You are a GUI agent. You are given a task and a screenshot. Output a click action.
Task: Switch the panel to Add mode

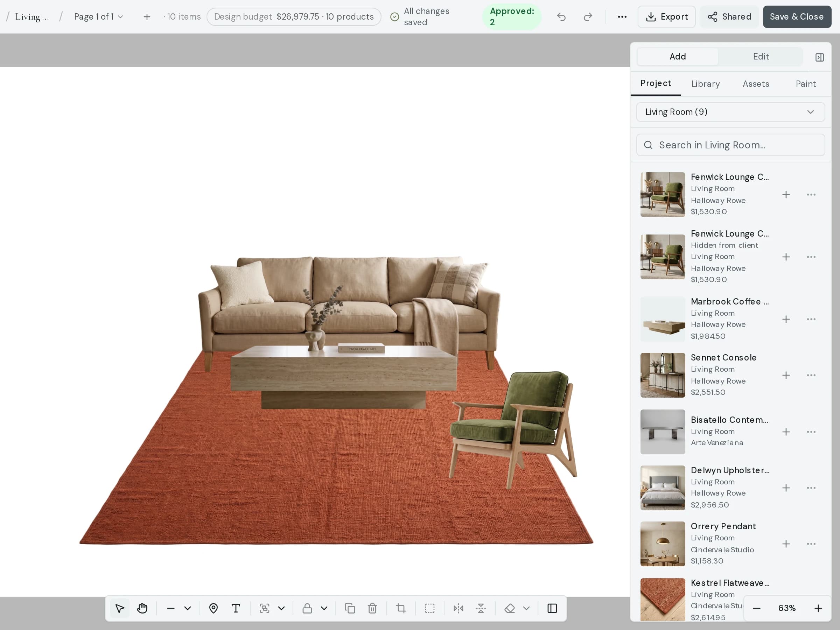click(678, 57)
